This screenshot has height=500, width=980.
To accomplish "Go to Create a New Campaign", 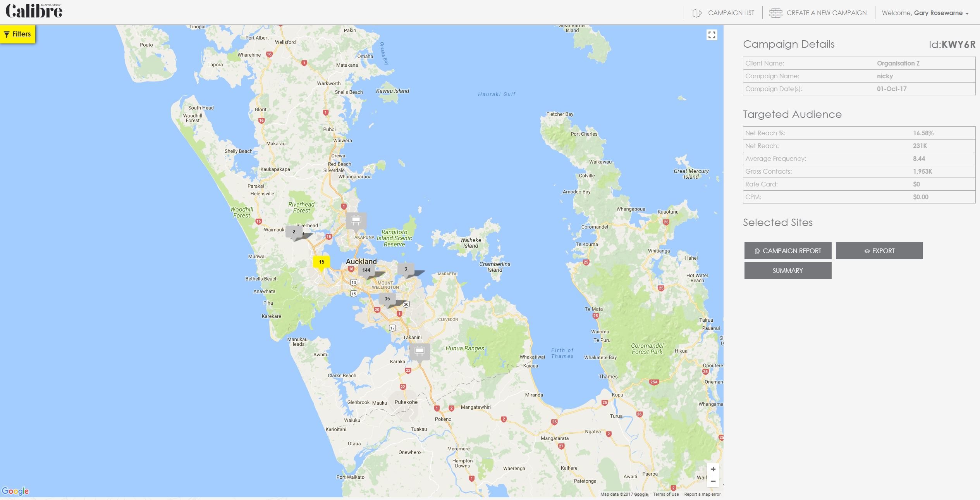I will coord(818,13).
